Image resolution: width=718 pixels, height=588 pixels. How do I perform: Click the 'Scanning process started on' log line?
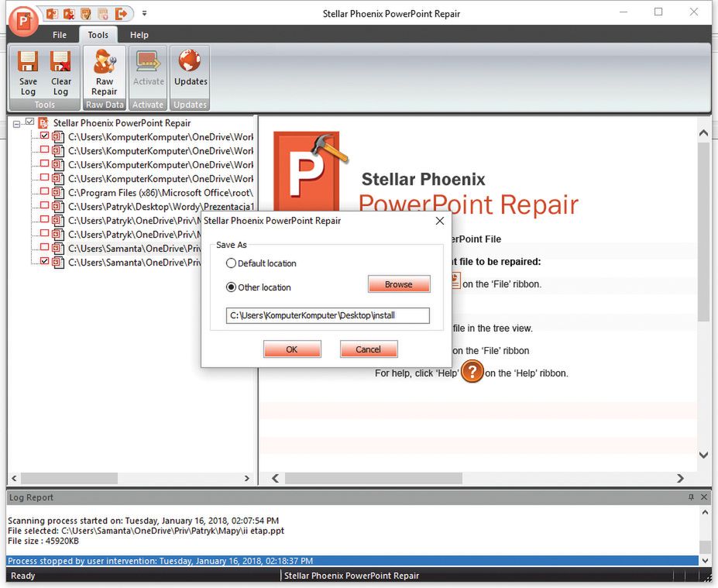pyautogui.click(x=143, y=521)
